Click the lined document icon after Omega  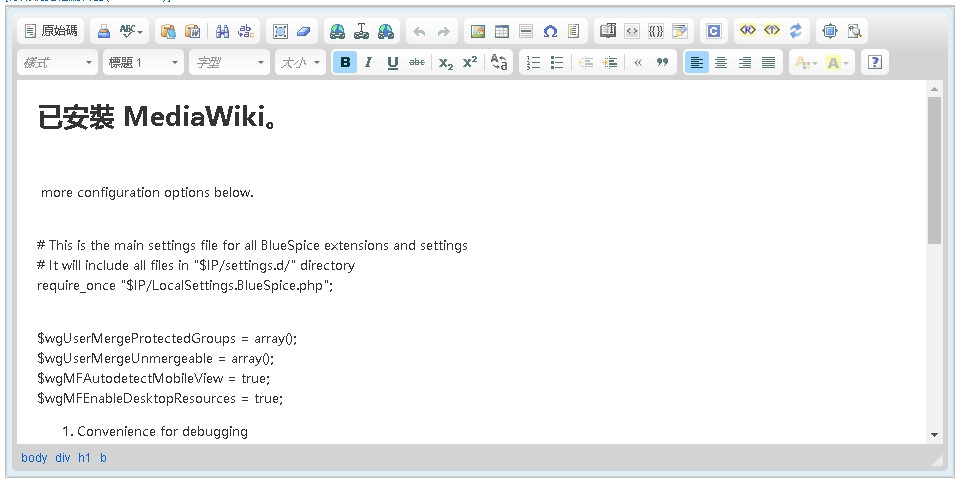pyautogui.click(x=573, y=31)
